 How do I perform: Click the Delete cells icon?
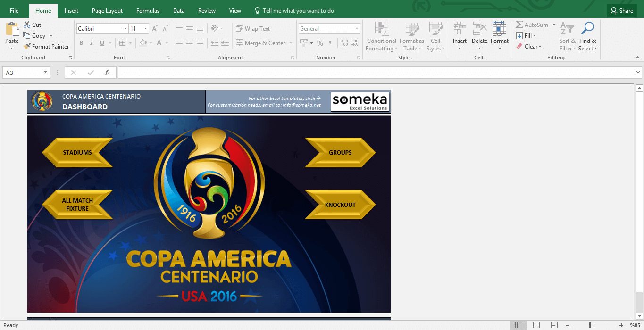pyautogui.click(x=479, y=29)
